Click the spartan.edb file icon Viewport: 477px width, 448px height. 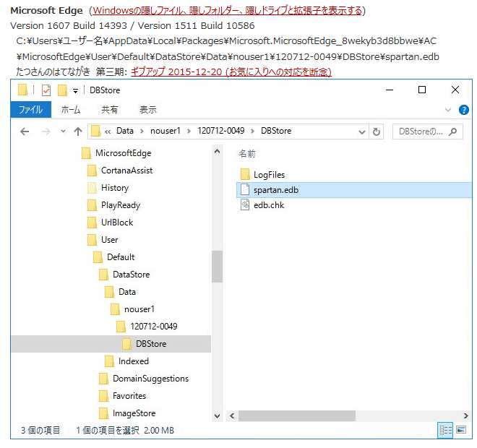pos(245,189)
